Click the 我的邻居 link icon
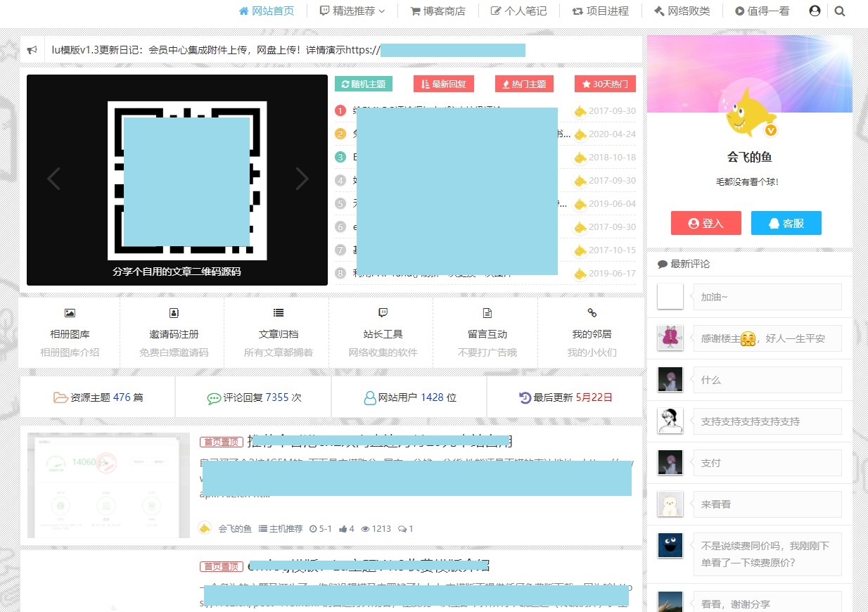Screen dimensions: 868x612 click(x=590, y=312)
